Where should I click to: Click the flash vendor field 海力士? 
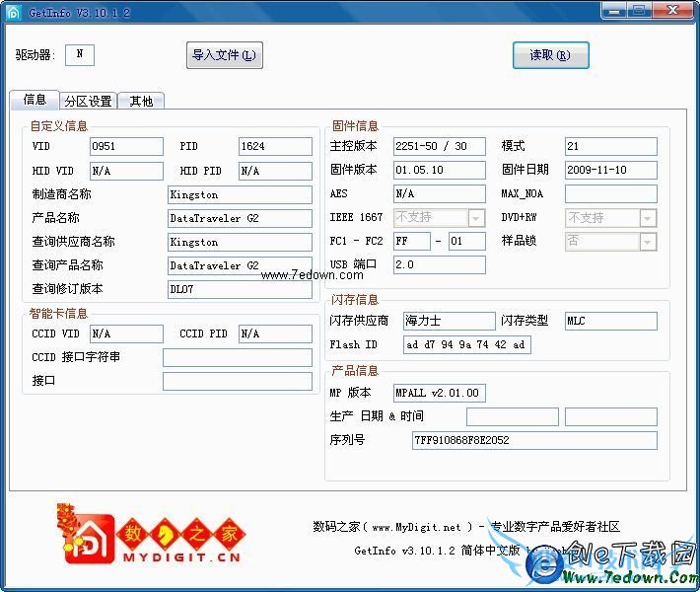coord(450,322)
